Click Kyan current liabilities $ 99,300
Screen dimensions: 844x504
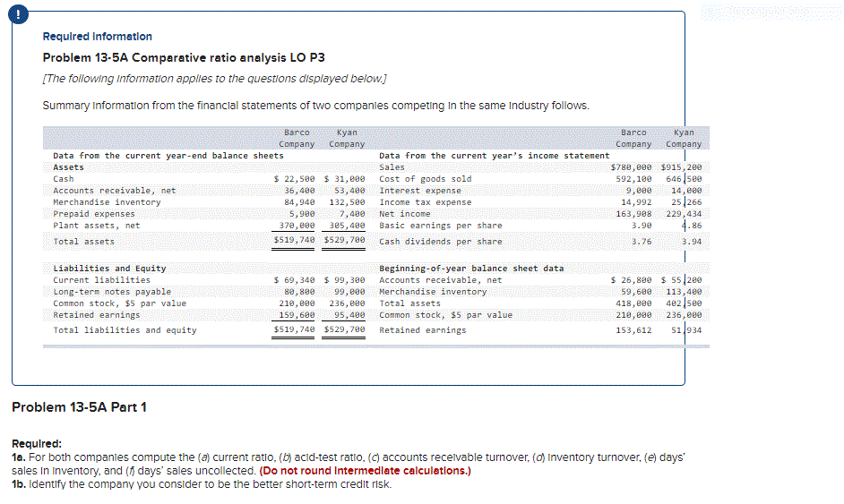pyautogui.click(x=344, y=279)
